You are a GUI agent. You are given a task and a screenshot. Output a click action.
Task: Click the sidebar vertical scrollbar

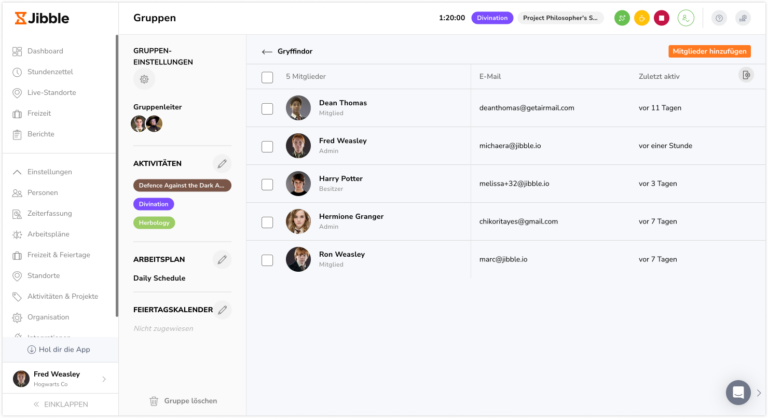[x=117, y=175]
